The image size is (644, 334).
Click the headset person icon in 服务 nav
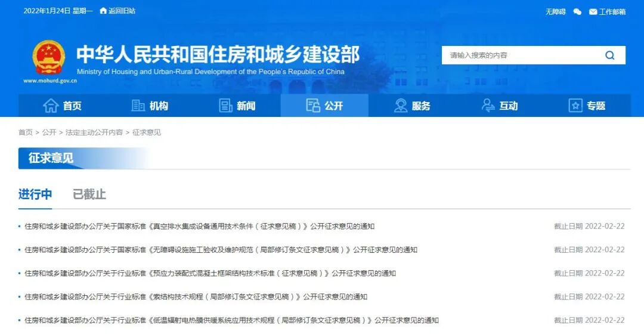click(x=401, y=106)
